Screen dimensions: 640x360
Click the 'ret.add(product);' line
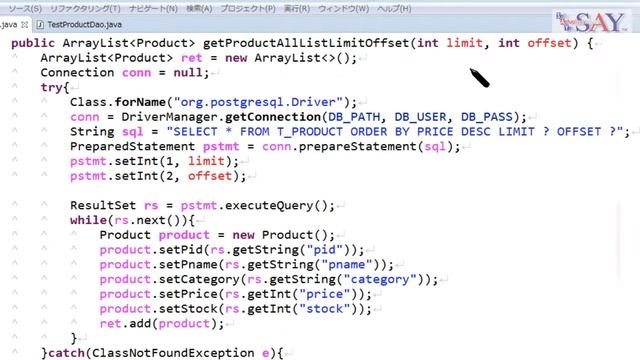(x=162, y=323)
